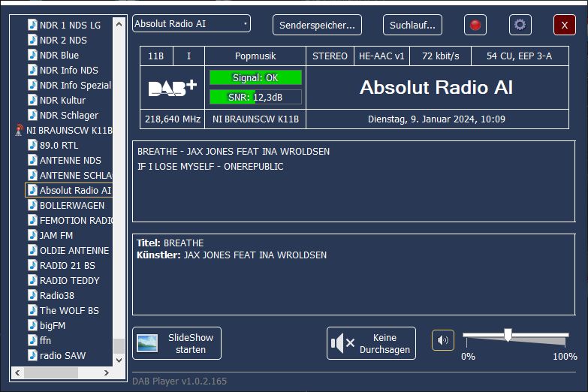Select NDR Schlager station
Screen dimensions: 588x392
(x=68, y=115)
